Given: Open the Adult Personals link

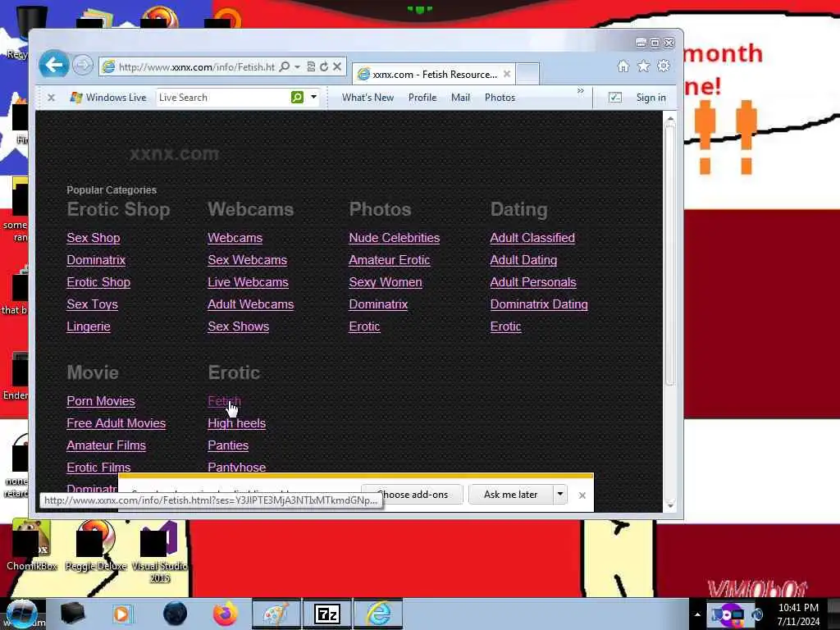Looking at the screenshot, I should [x=533, y=282].
